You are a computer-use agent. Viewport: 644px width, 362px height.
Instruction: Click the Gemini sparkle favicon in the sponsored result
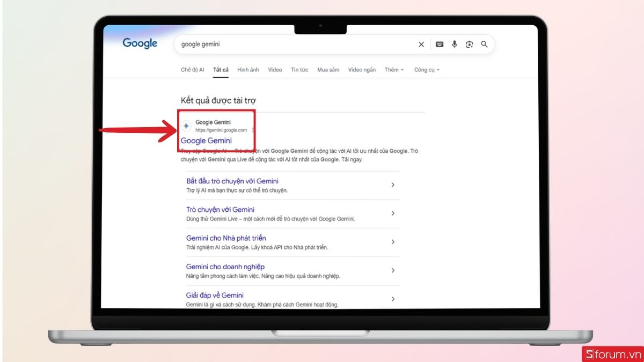tap(186, 125)
